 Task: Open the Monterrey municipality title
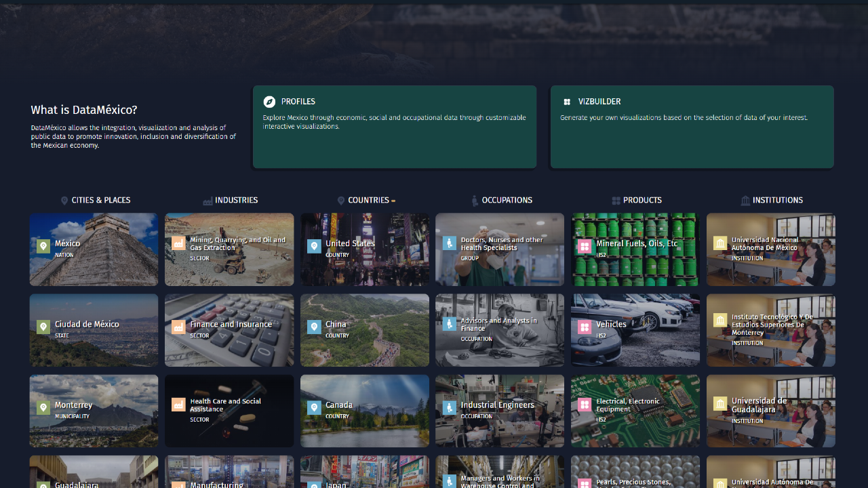click(x=73, y=405)
